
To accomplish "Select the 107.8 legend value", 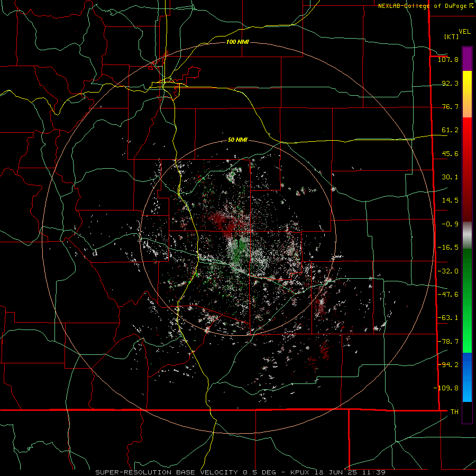I will pyautogui.click(x=448, y=59).
